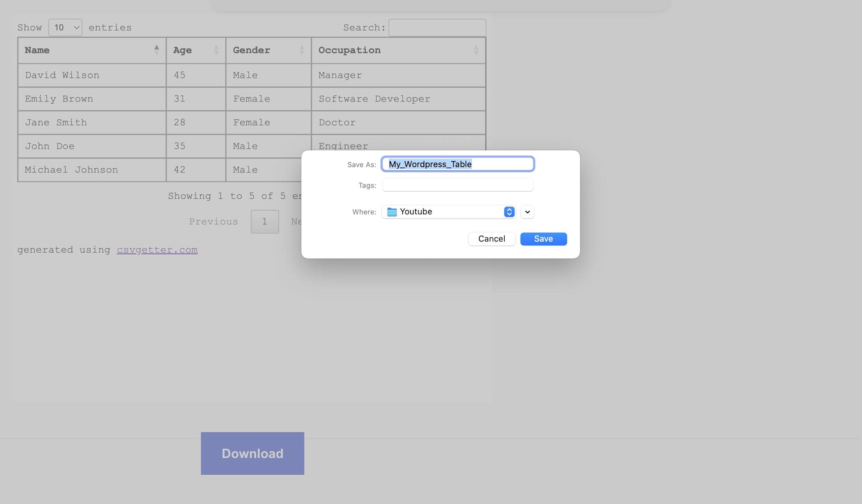The height and width of the screenshot is (504, 862).
Task: Click the Tags input field
Action: (x=457, y=185)
